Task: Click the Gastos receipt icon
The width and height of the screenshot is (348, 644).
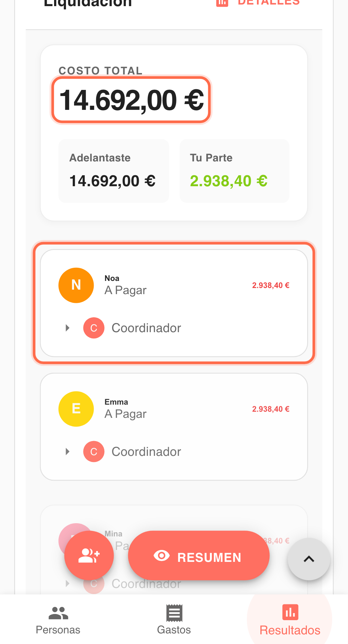Action: pos(174,613)
